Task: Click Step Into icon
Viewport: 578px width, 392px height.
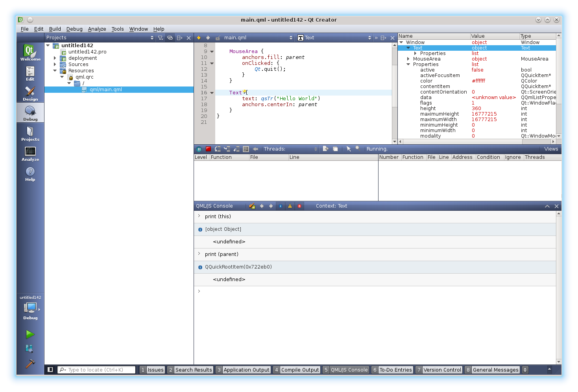Action: [x=227, y=149]
